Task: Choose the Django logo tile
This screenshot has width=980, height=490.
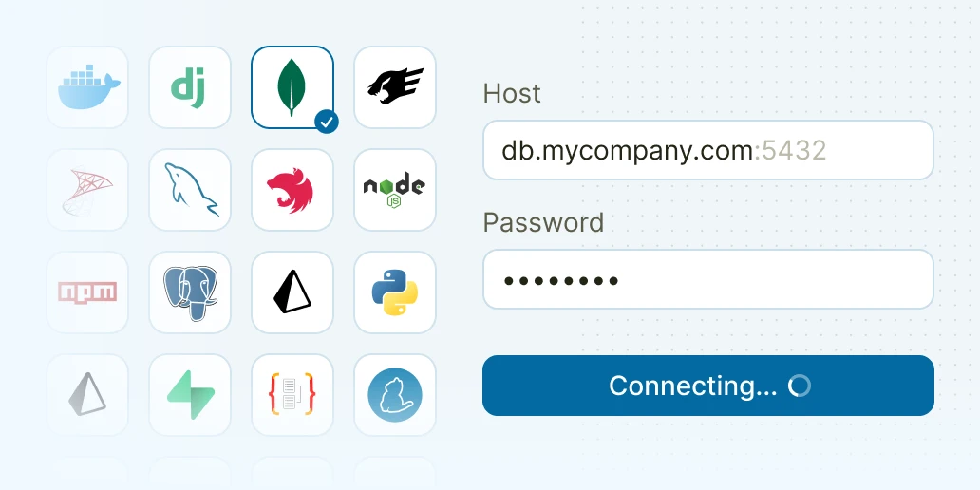Action: pyautogui.click(x=190, y=87)
